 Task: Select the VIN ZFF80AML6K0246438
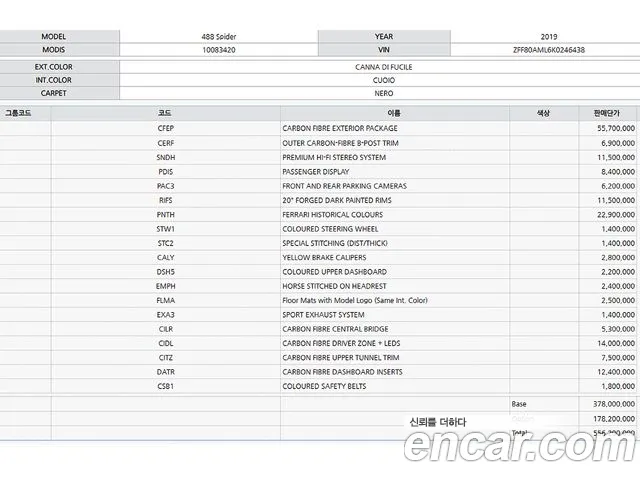coord(549,50)
